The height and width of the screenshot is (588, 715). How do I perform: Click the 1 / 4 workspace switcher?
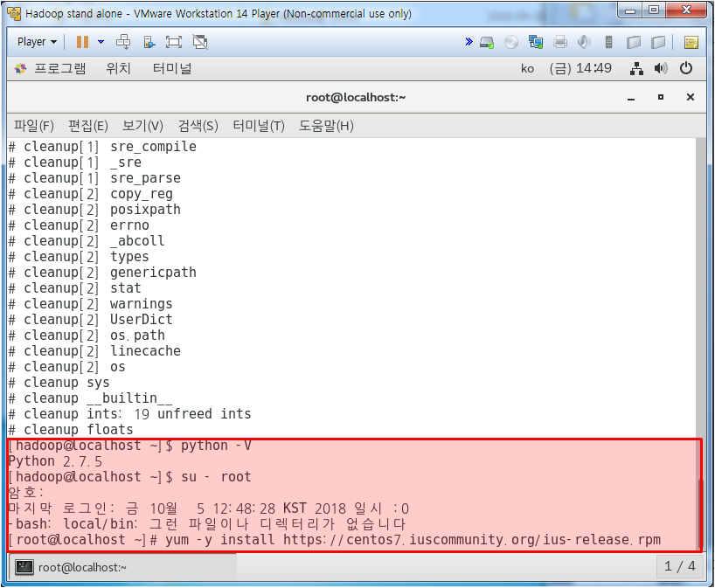pos(679,566)
